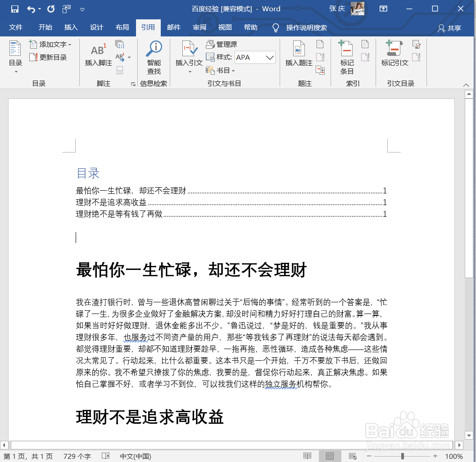
Task: Click 标记条目 to mark an index entry
Action: coord(347,56)
